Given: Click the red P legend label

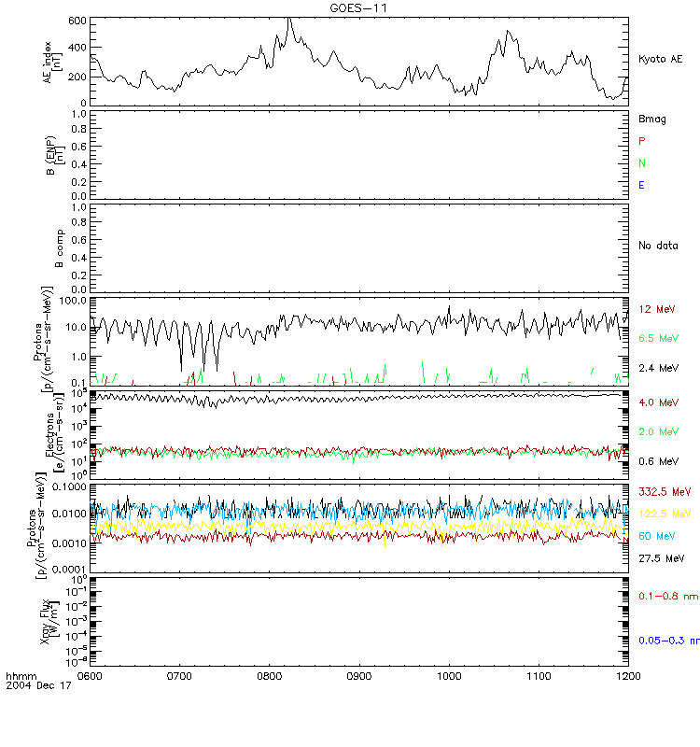Looking at the screenshot, I should [642, 141].
